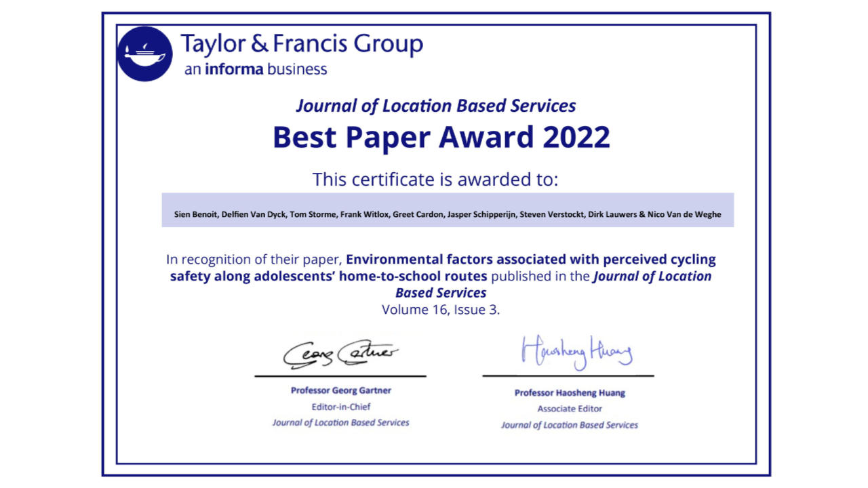Image resolution: width=868 pixels, height=488 pixels.
Task: Click journal name under Associate Editor
Action: click(x=570, y=426)
